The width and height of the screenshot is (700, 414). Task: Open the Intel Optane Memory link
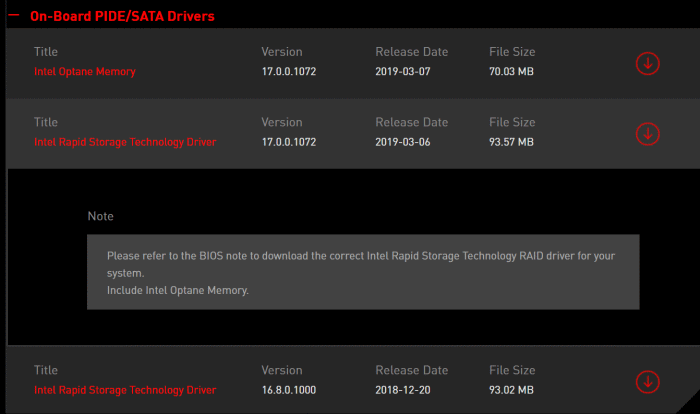pyautogui.click(x=85, y=71)
